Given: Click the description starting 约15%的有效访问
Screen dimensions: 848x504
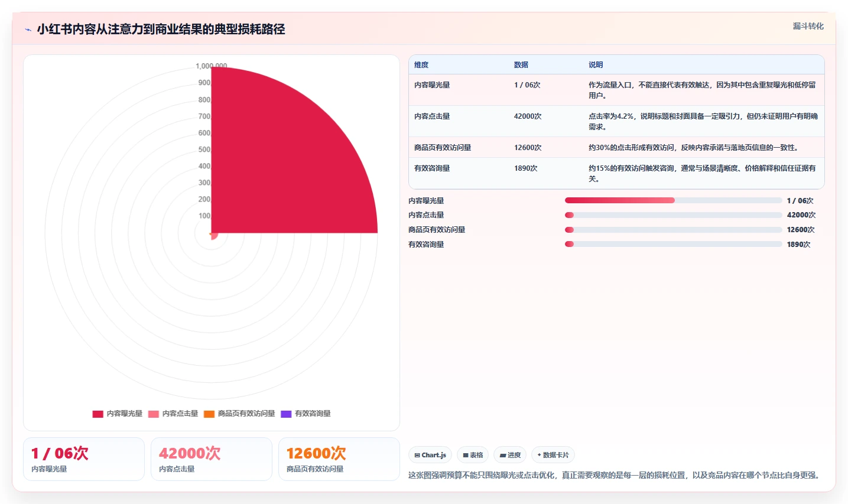Looking at the screenshot, I should click(x=702, y=173).
